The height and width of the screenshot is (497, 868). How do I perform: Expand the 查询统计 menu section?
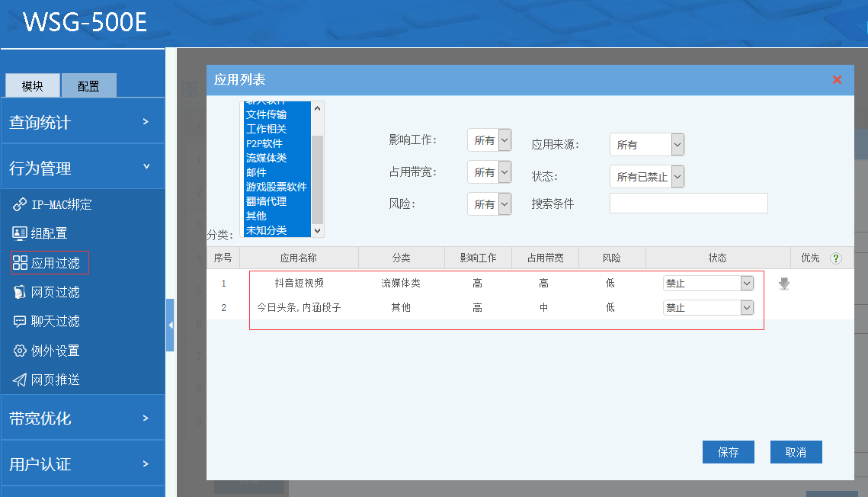(x=82, y=122)
